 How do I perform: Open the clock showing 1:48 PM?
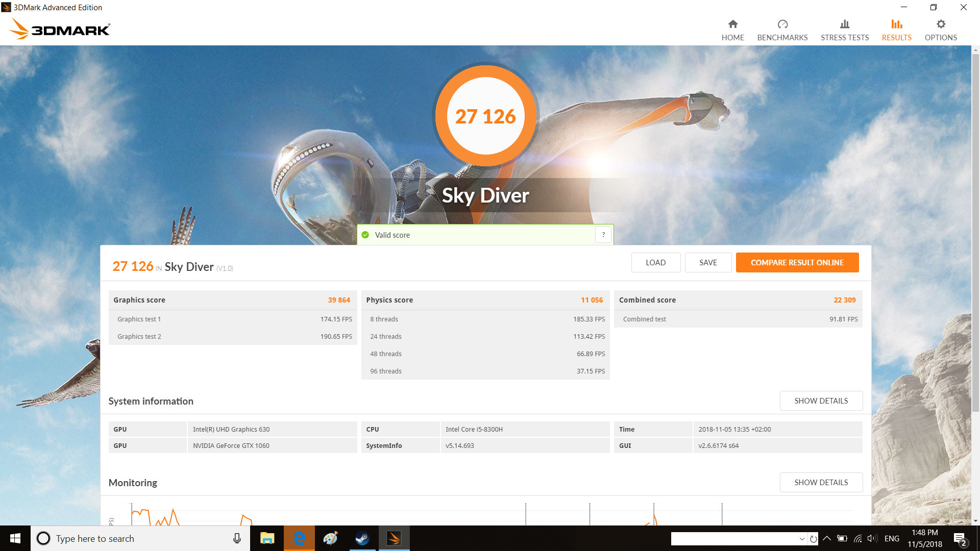point(924,538)
